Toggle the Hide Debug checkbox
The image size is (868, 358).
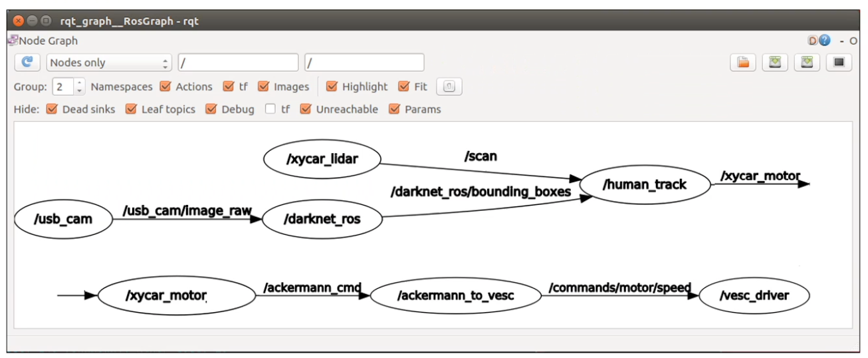point(211,109)
